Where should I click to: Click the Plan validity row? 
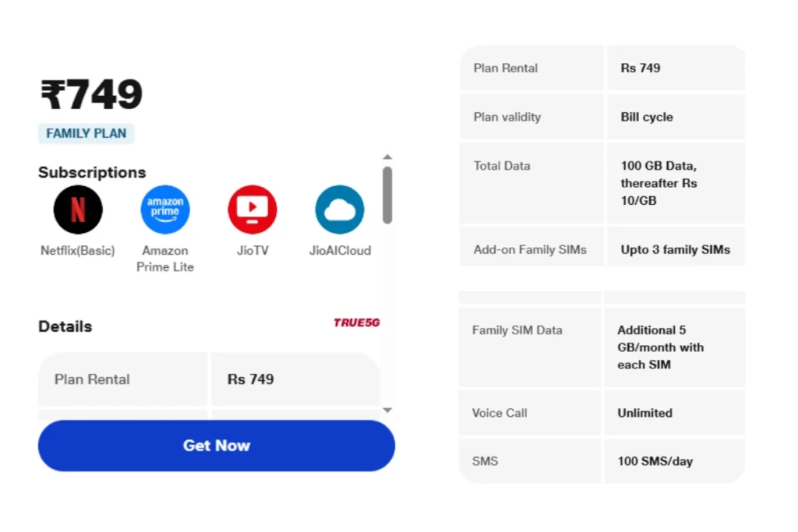tap(602, 117)
